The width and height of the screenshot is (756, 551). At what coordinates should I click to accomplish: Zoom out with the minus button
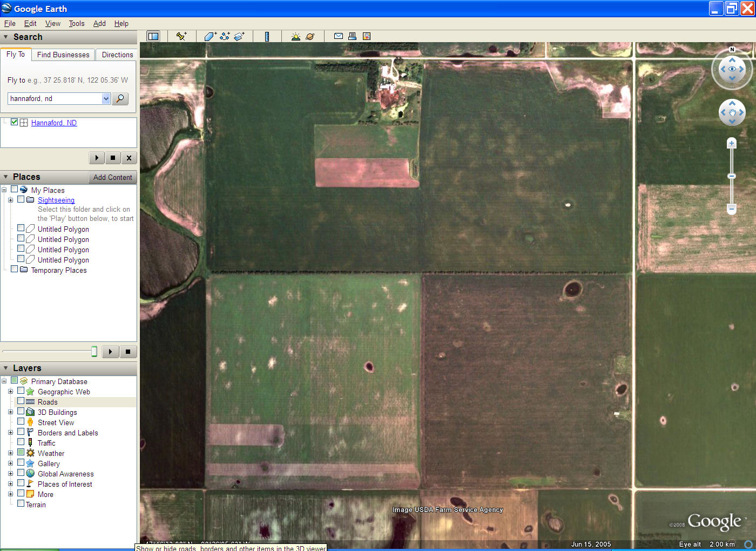click(732, 209)
